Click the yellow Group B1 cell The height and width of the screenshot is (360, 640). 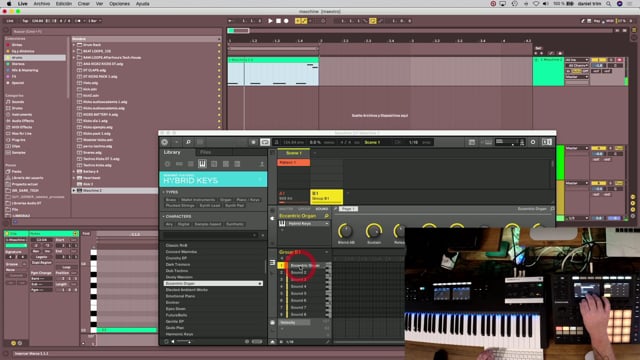(327, 196)
